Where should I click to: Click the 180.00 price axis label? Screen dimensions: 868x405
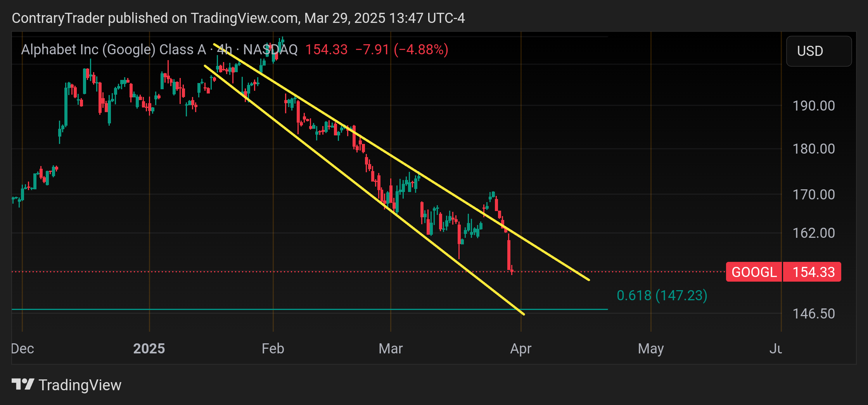coord(814,149)
